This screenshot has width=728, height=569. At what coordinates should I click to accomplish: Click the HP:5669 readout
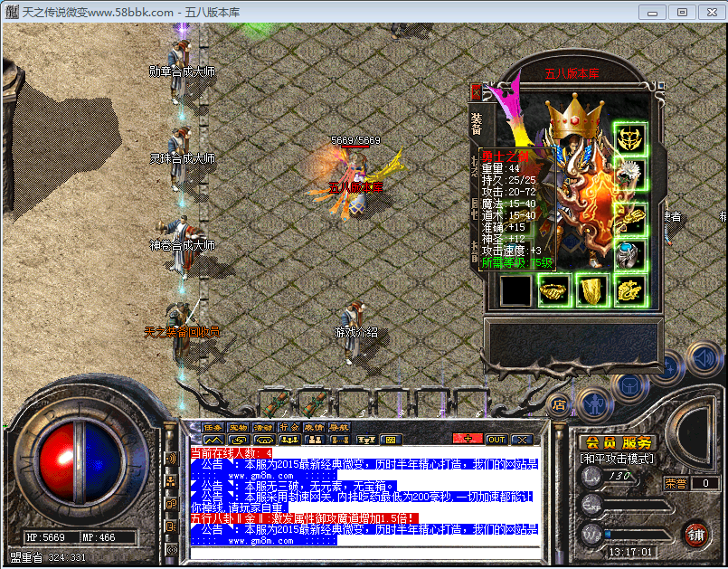pyautogui.click(x=45, y=537)
